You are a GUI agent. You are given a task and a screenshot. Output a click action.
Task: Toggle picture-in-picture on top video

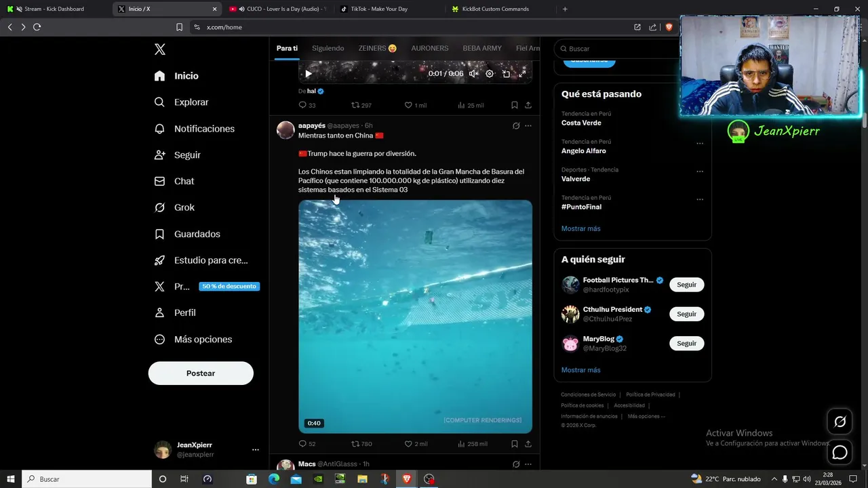[x=506, y=74]
